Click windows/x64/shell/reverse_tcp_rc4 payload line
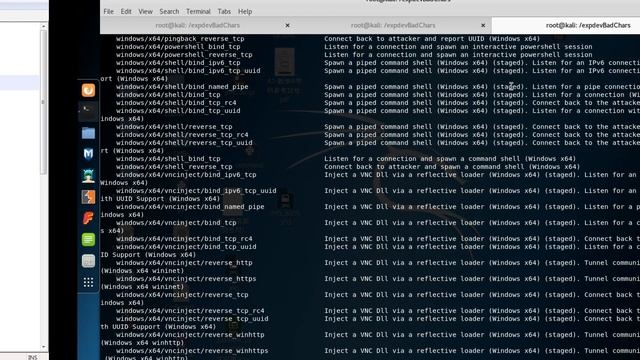The image size is (640, 360). [182, 135]
